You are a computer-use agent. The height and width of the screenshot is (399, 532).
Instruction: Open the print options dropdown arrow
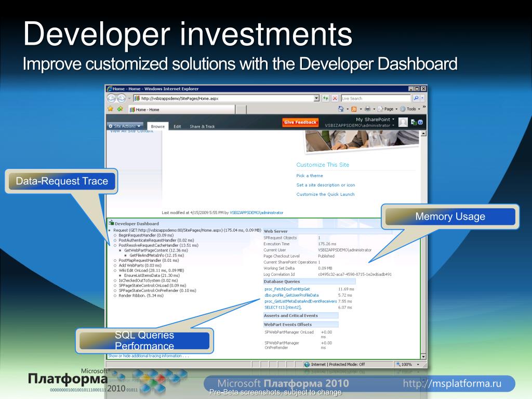click(x=374, y=109)
